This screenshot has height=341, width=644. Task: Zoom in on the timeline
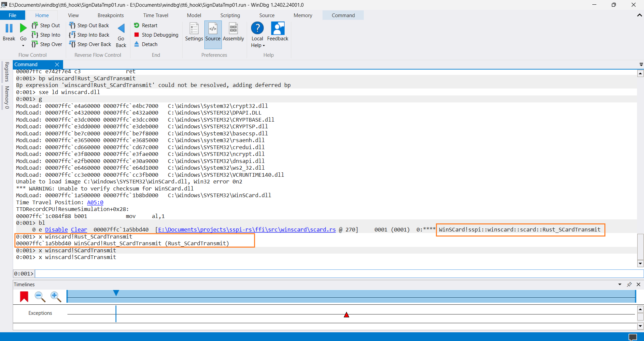(55, 297)
